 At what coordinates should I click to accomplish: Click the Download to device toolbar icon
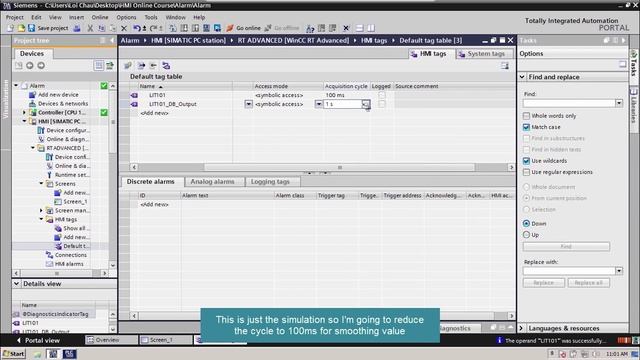[x=184, y=28]
